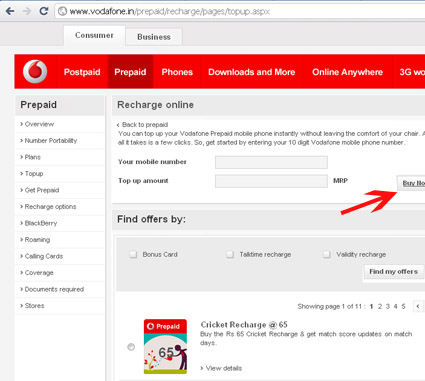This screenshot has width=425, height=381.
Task: Open BlackBerry sidebar link
Action: (41, 223)
